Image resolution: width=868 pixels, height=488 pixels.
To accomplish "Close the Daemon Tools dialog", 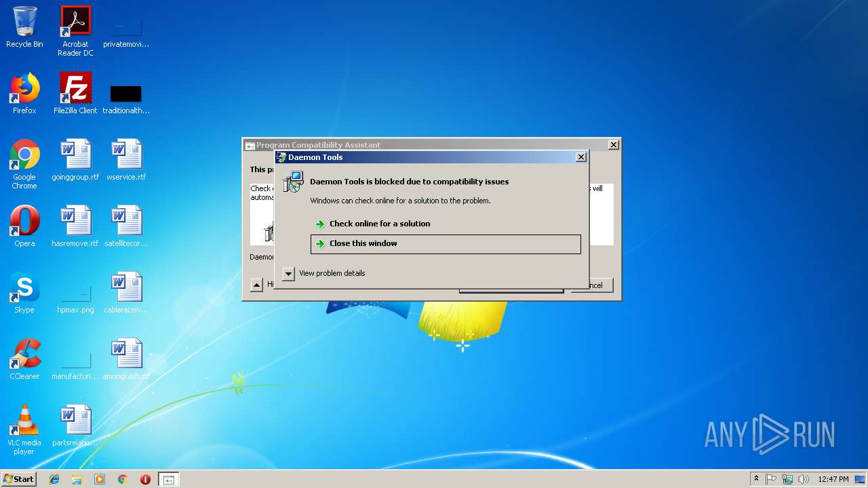I will pyautogui.click(x=580, y=157).
